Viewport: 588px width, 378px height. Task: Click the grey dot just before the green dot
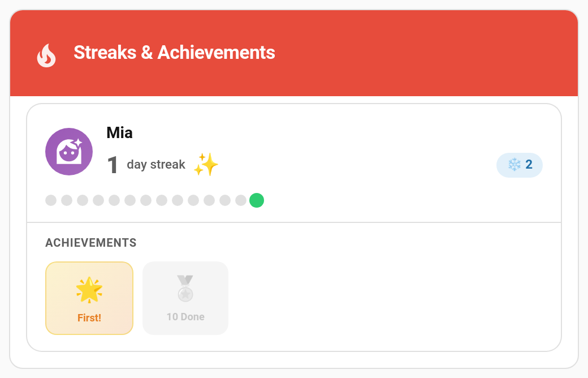241,200
